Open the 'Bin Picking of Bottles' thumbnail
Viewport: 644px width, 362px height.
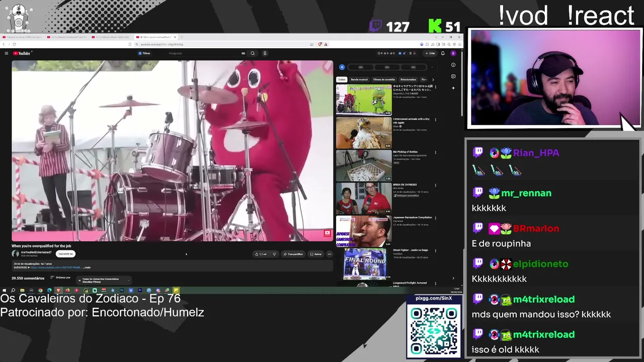pyautogui.click(x=364, y=165)
